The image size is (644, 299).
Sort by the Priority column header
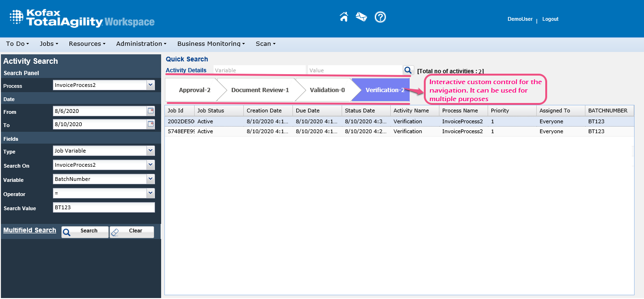coord(500,111)
